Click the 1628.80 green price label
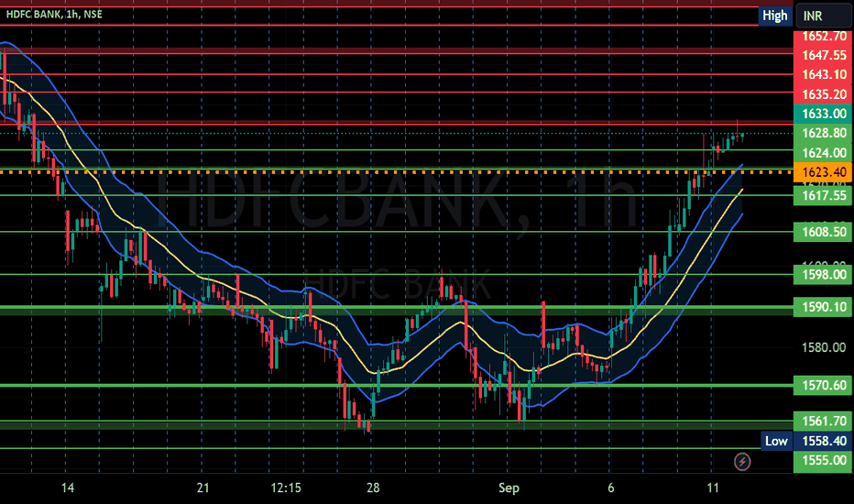854x504 pixels. (x=824, y=133)
